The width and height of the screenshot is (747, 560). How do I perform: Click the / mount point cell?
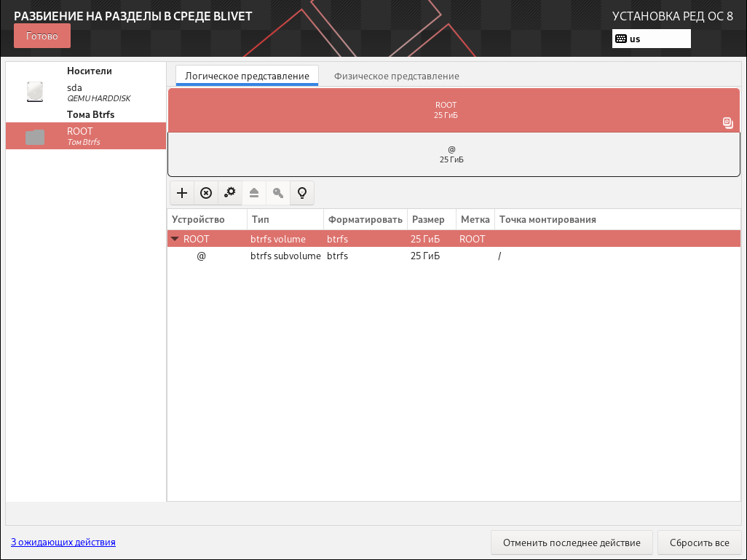[499, 256]
